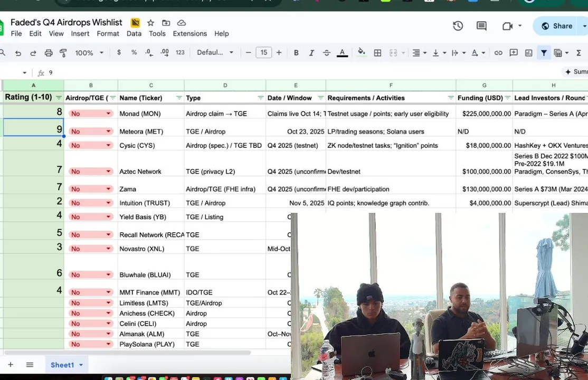
Task: Open horizontal align dropdown
Action: [419, 53]
